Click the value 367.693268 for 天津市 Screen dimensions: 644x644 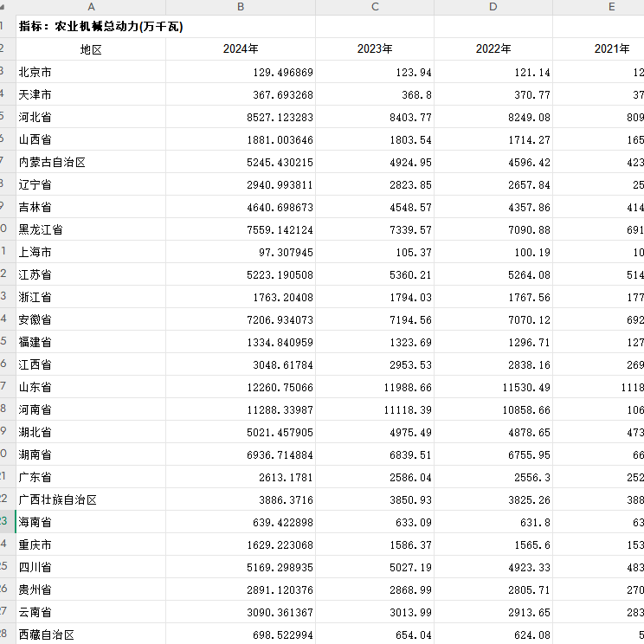pos(241,94)
